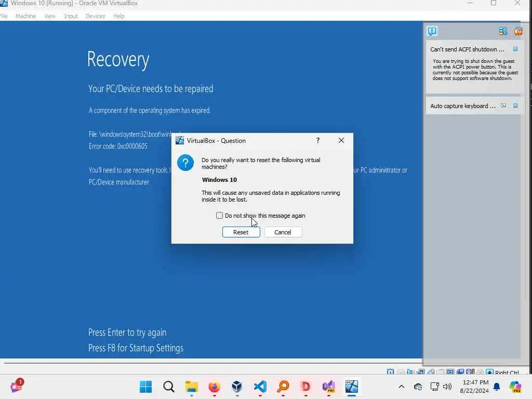Open the network tray icon
This screenshot has height=399, width=532.
click(x=434, y=387)
